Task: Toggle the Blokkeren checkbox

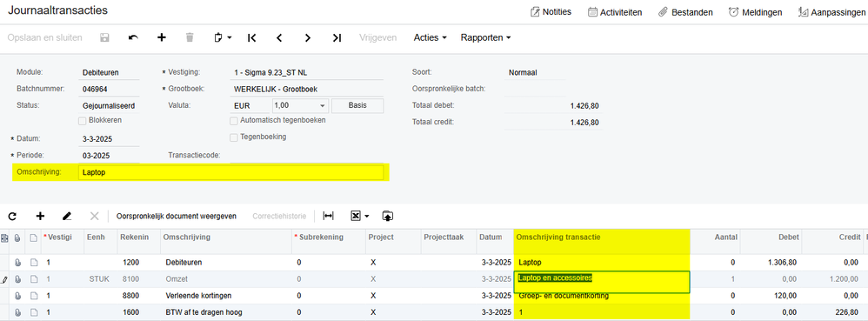Action: pyautogui.click(x=82, y=120)
